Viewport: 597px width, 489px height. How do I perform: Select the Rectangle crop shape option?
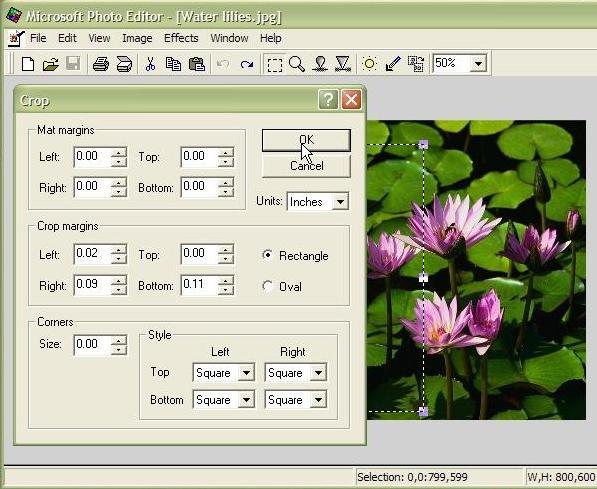[x=268, y=255]
